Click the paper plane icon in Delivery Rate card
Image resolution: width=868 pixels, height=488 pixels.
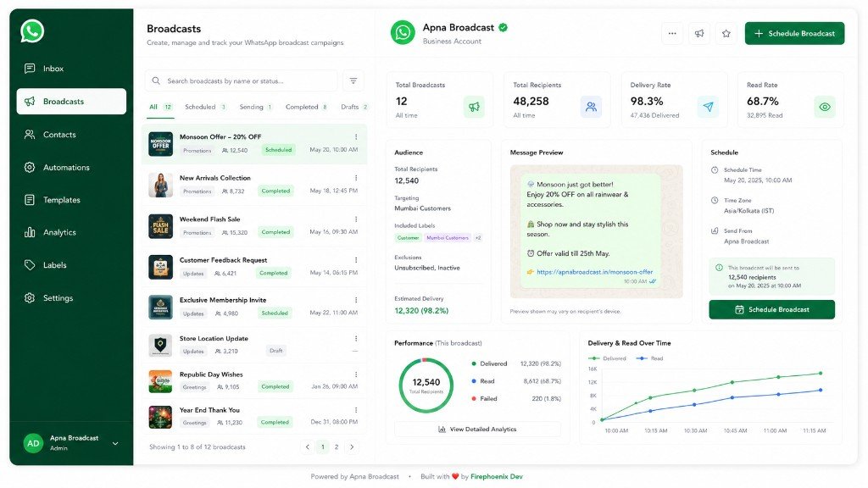tap(709, 107)
